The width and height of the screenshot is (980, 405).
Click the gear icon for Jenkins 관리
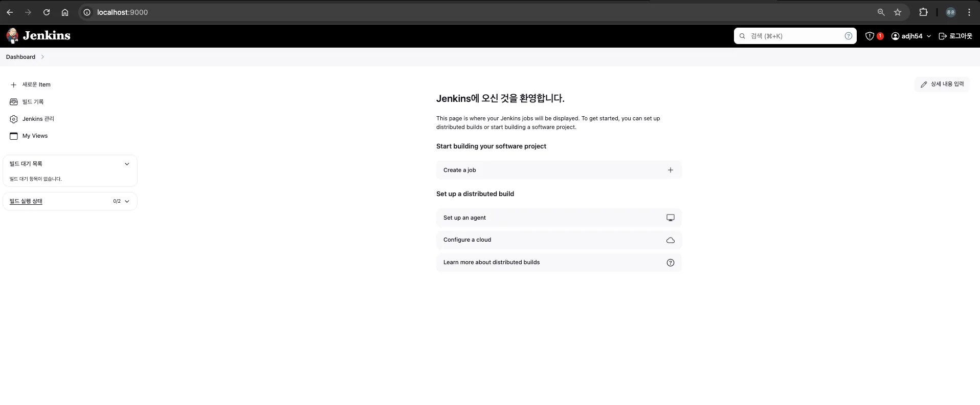click(14, 119)
